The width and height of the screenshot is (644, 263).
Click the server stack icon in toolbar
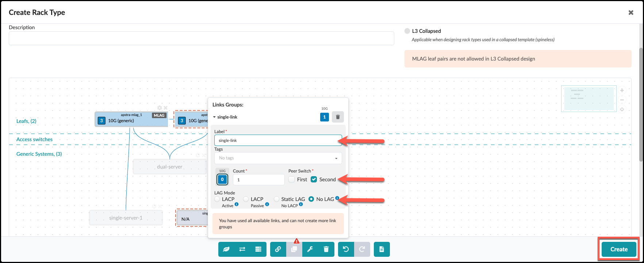258,250
